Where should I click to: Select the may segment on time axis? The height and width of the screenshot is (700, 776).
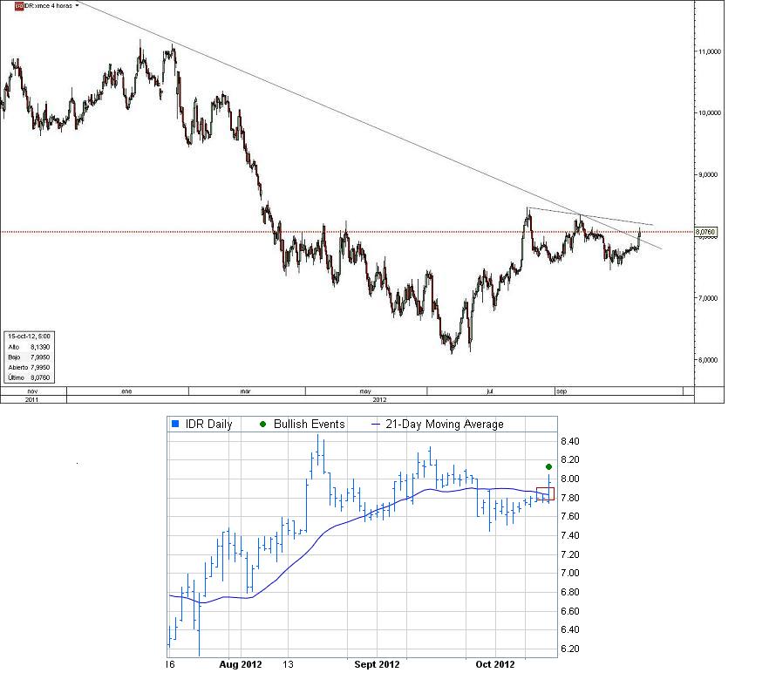pyautogui.click(x=365, y=391)
